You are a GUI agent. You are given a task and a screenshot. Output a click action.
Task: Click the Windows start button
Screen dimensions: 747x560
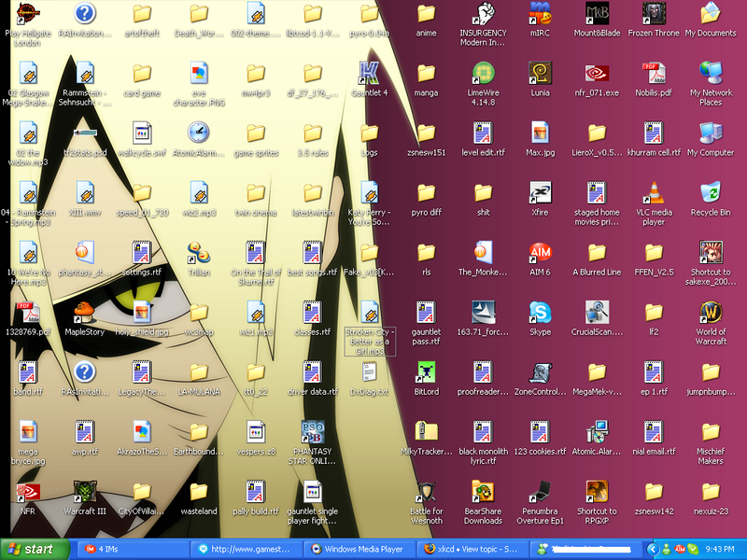point(35,550)
